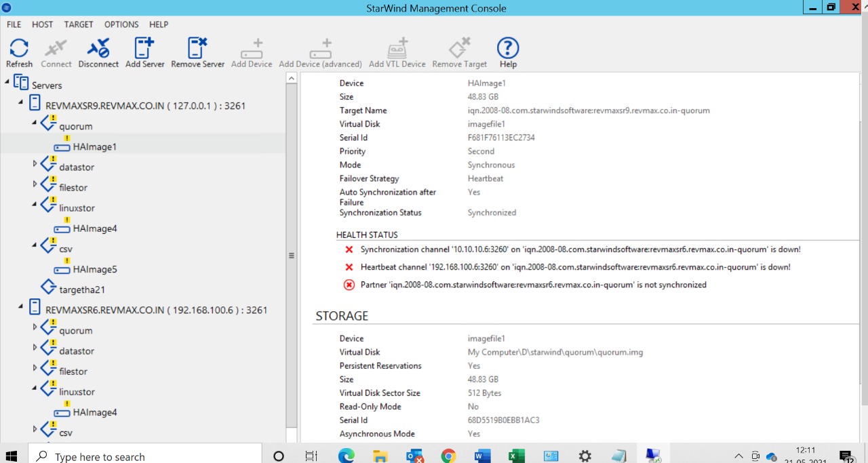Open the OPTIONS menu
Image resolution: width=868 pixels, height=463 pixels.
pos(121,24)
